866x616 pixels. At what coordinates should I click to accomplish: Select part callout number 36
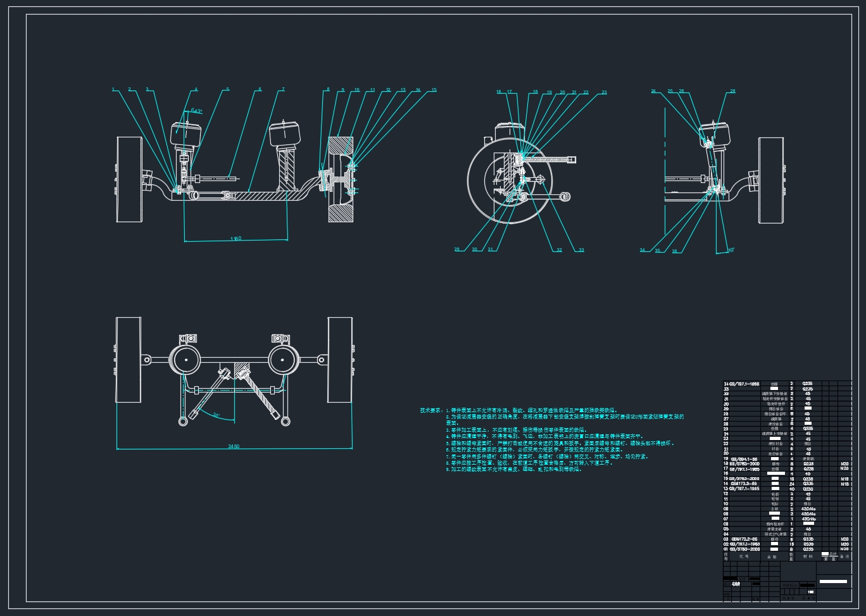click(675, 251)
